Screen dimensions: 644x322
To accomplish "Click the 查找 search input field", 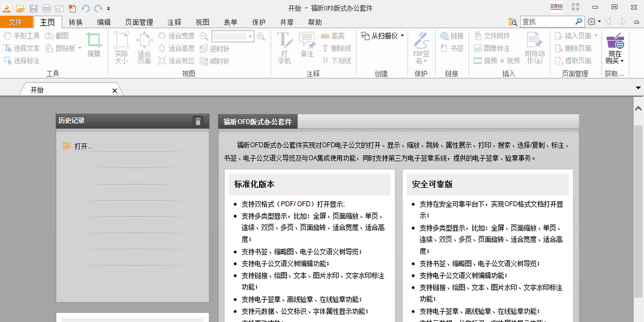I will tap(547, 21).
